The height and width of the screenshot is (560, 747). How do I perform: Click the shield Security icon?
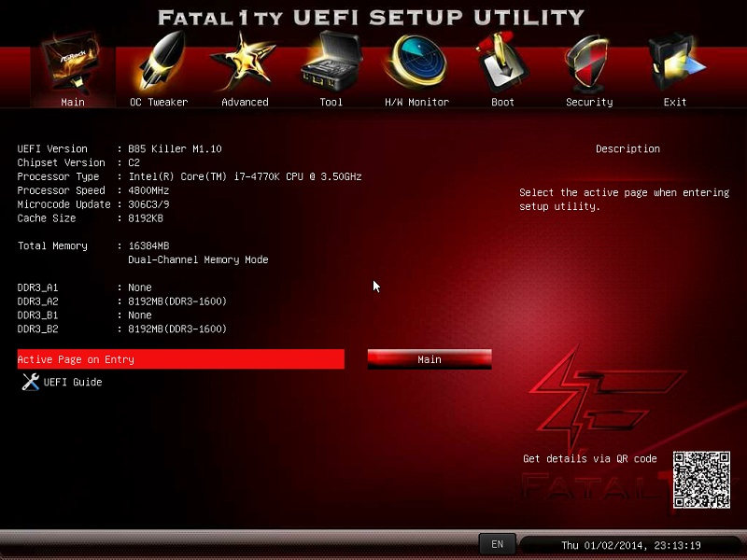tap(589, 63)
